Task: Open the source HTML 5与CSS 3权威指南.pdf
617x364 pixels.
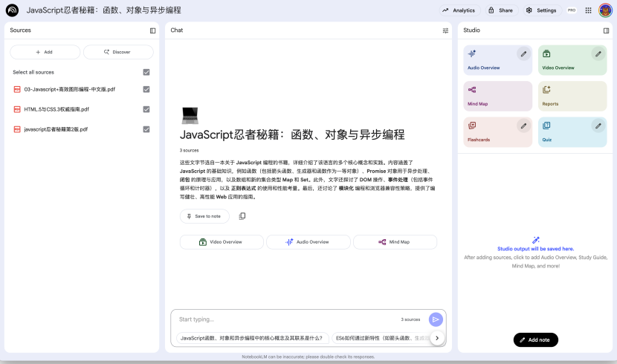Action: (56, 109)
